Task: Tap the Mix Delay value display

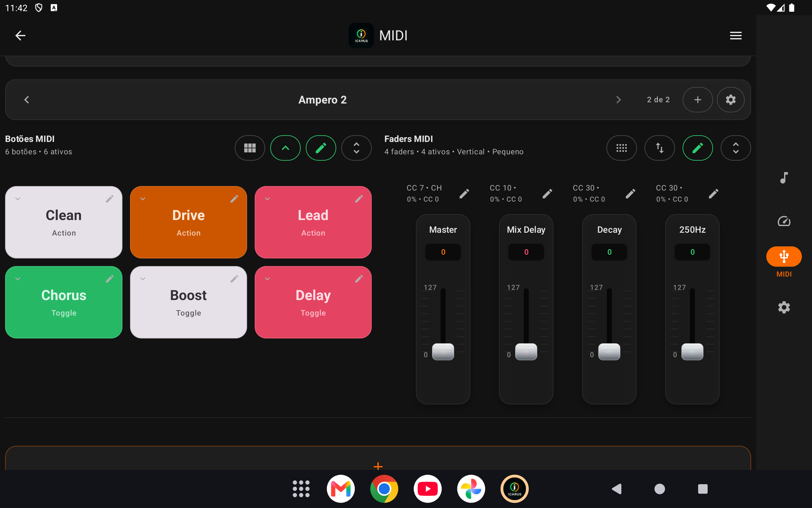Action: coord(526,252)
